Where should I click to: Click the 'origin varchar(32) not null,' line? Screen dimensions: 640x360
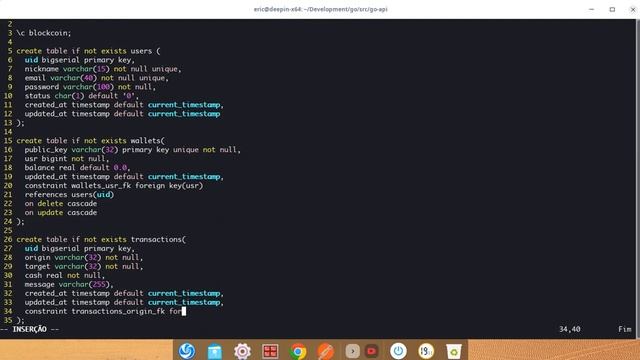click(x=84, y=258)
